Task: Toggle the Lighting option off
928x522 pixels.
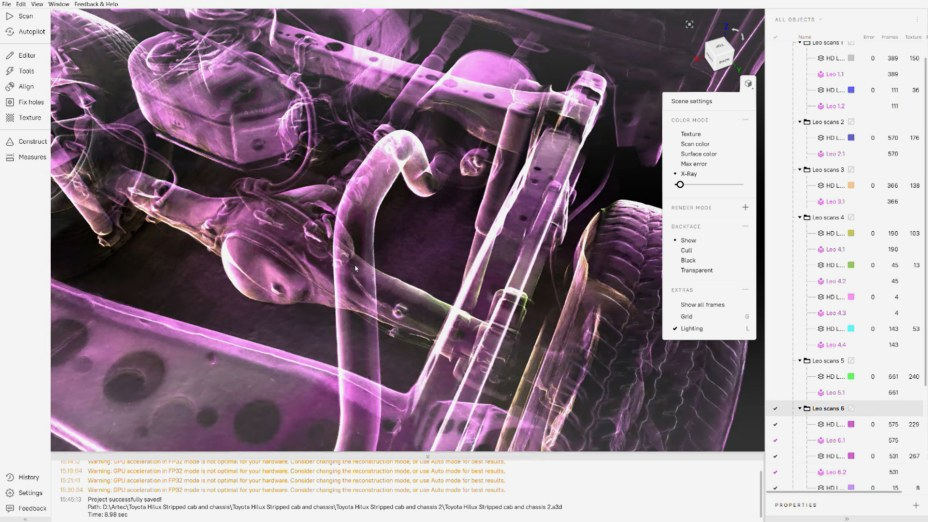Action: 691,328
